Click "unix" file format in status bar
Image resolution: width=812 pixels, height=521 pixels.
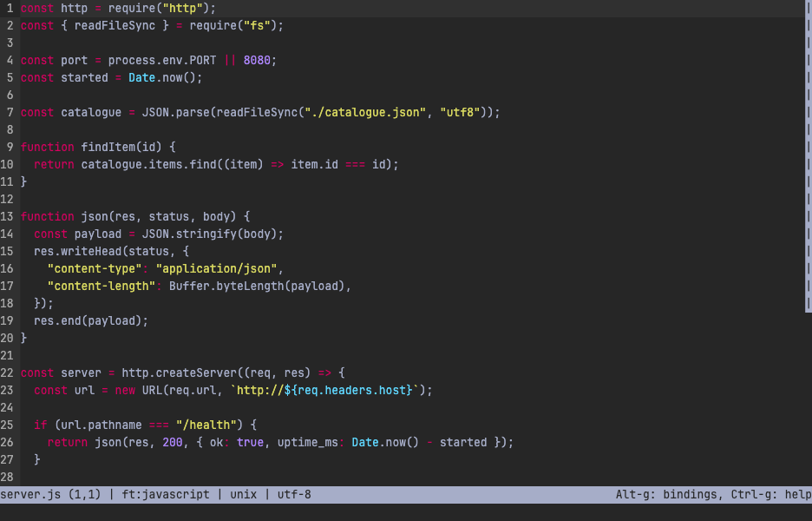coord(244,495)
